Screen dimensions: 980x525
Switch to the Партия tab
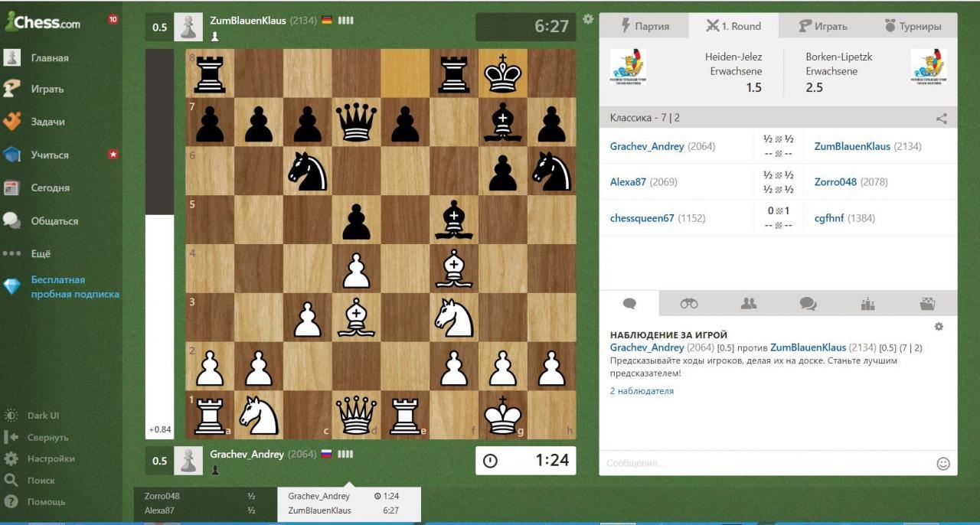point(644,26)
